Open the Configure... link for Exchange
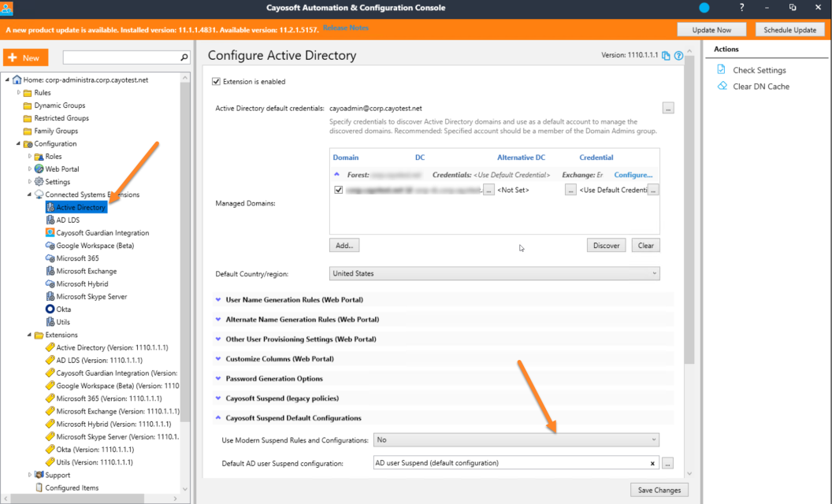Image resolution: width=832 pixels, height=504 pixels. [x=633, y=175]
